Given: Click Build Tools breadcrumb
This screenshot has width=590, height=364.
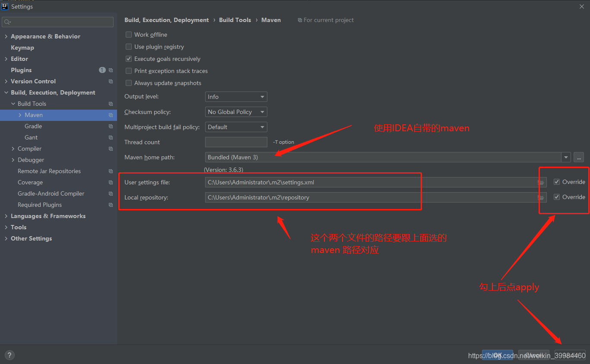Looking at the screenshot, I should click(x=235, y=20).
